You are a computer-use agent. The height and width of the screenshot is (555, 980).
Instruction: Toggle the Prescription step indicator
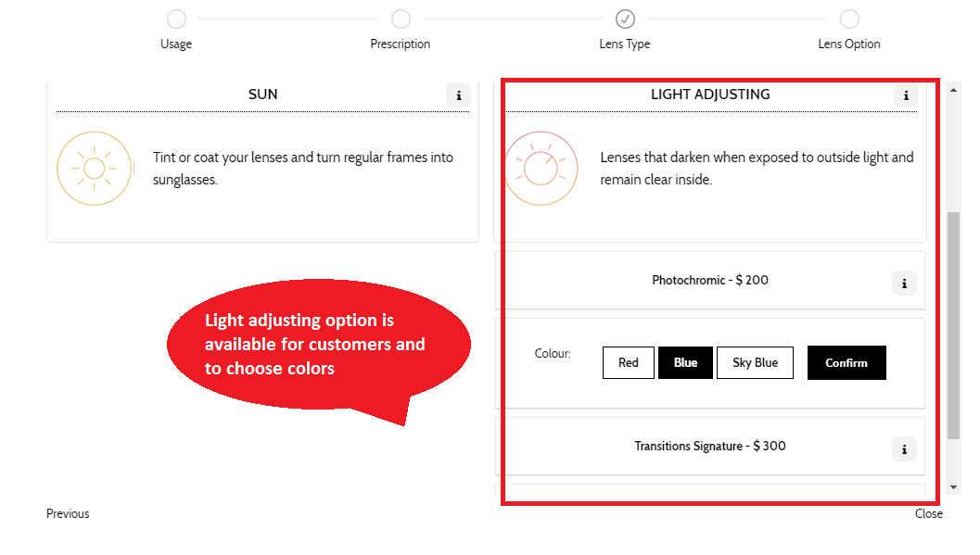[x=401, y=19]
